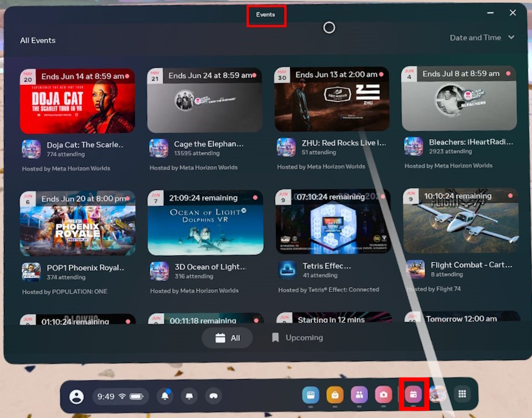The width and height of the screenshot is (532, 418).
Task: Minimize the Events window
Action: pos(490,13)
